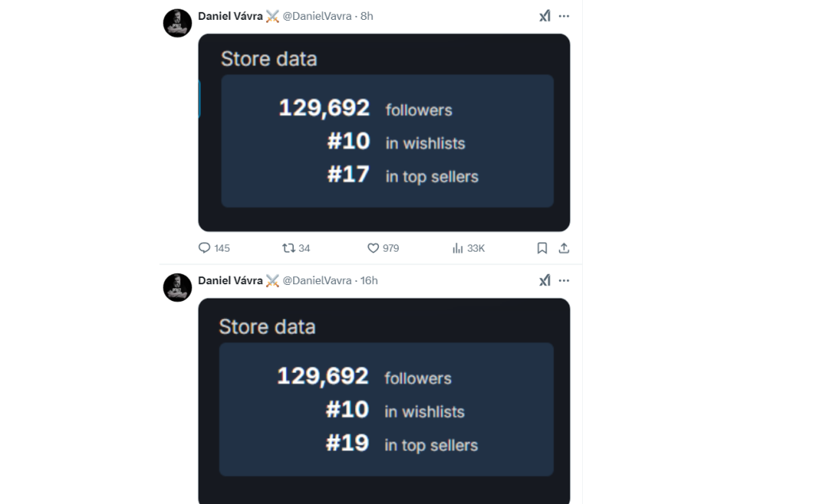Click the @DanielVavra handle on the 16h post

pos(317,280)
